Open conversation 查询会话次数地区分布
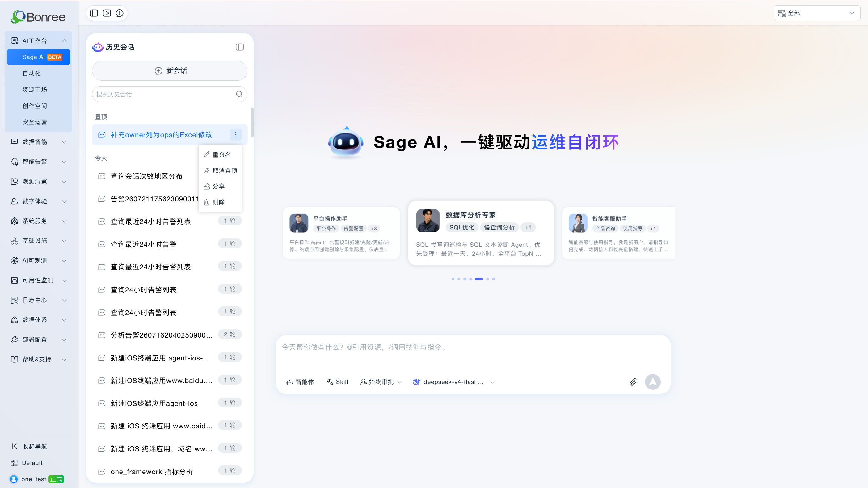Screen dimensions: 868x488 147,176
